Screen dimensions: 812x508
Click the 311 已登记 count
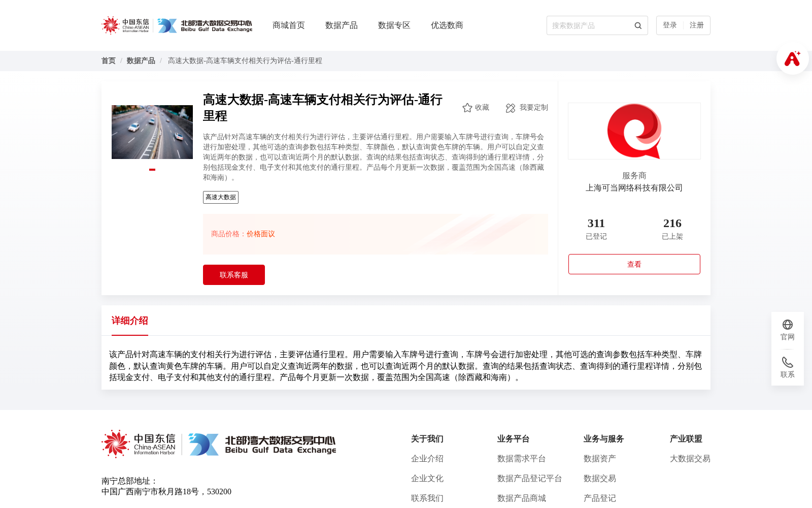[596, 229]
